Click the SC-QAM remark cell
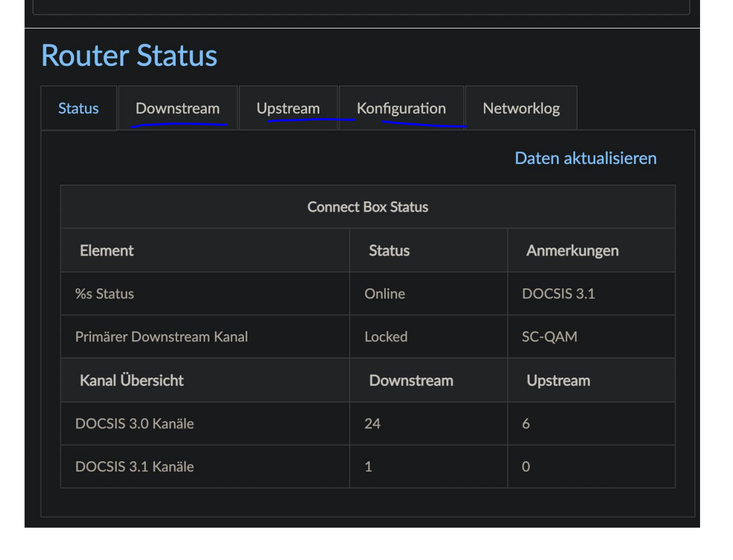The width and height of the screenshot is (733, 560). (x=549, y=337)
